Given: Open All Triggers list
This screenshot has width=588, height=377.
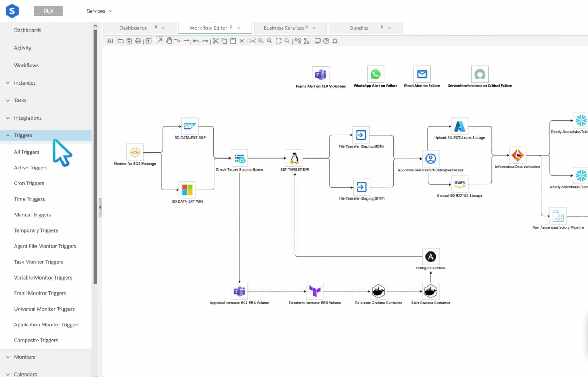Looking at the screenshot, I should coord(27,152).
